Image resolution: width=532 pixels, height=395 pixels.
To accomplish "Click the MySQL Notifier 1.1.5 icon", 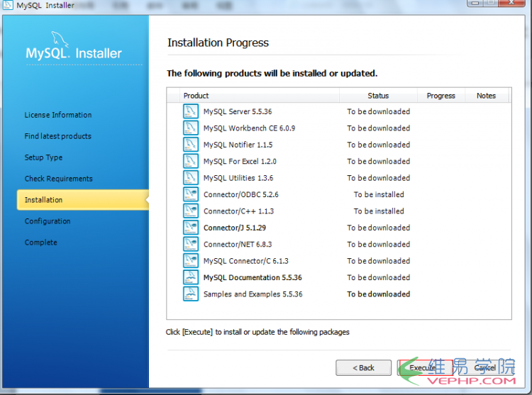I will point(191,145).
